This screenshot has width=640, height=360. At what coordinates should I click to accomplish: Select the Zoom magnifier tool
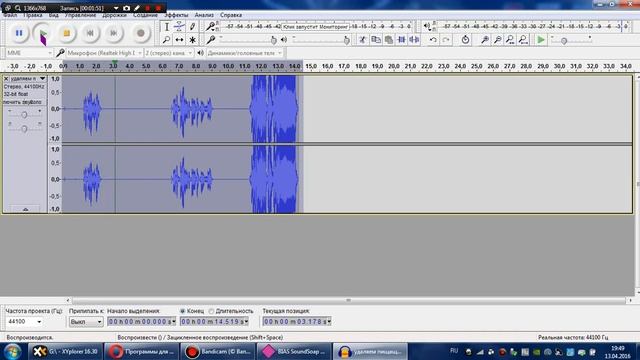coord(167,40)
